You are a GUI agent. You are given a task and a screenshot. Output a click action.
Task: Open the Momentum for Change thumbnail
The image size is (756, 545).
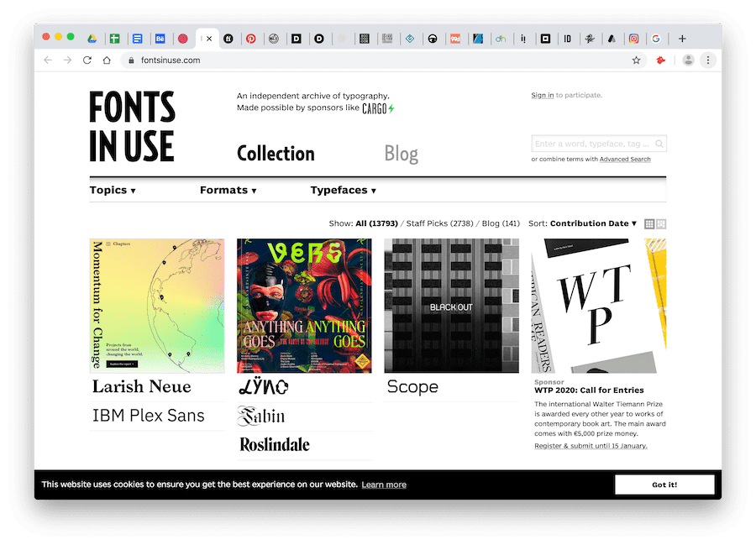tap(157, 306)
